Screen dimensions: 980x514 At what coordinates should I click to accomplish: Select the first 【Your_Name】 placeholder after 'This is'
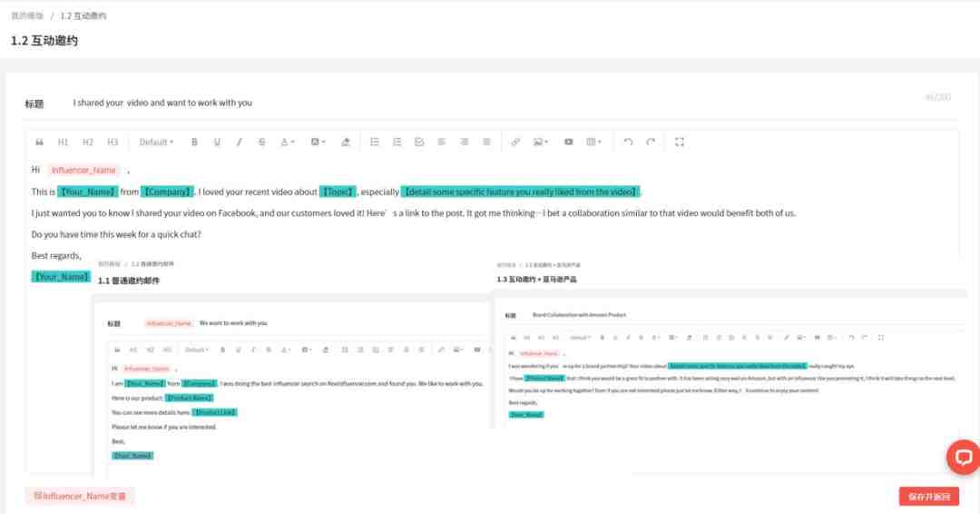click(87, 192)
